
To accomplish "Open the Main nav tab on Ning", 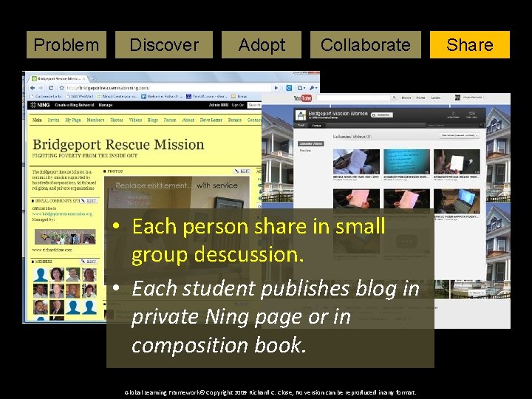I will point(37,120).
